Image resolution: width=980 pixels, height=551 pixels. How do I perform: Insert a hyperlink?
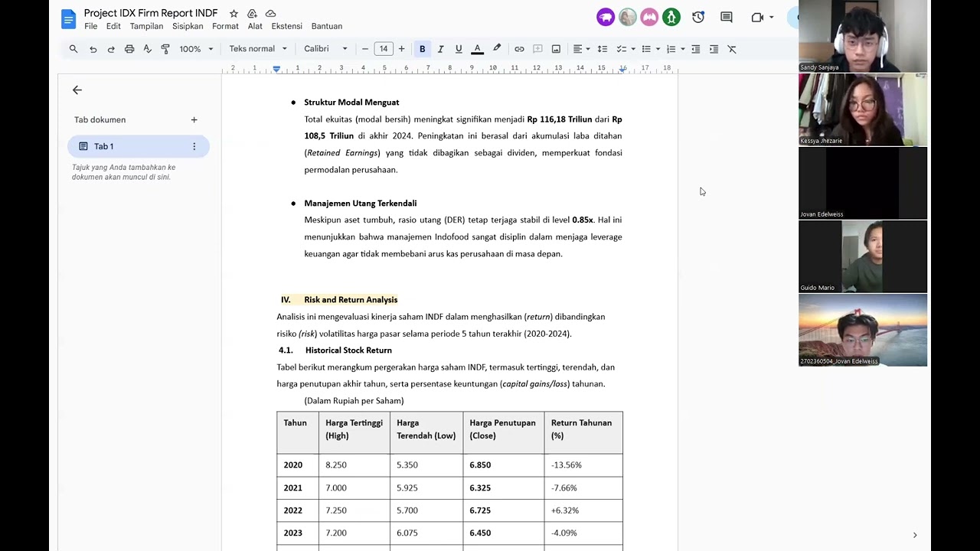(x=519, y=49)
